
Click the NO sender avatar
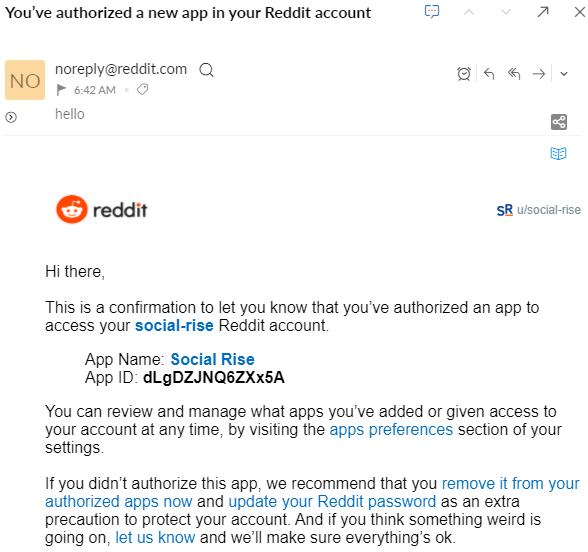point(25,80)
